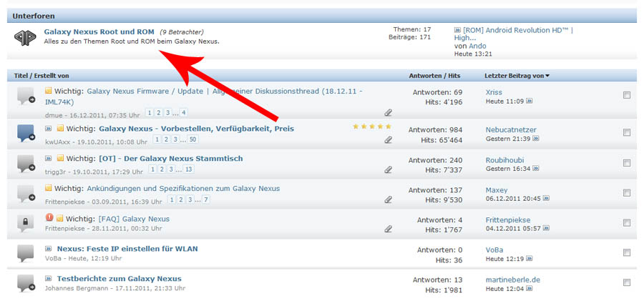The width and height of the screenshot is (644, 301).
Task: Check the Stammtisch thread checkbox
Action: [x=627, y=163]
